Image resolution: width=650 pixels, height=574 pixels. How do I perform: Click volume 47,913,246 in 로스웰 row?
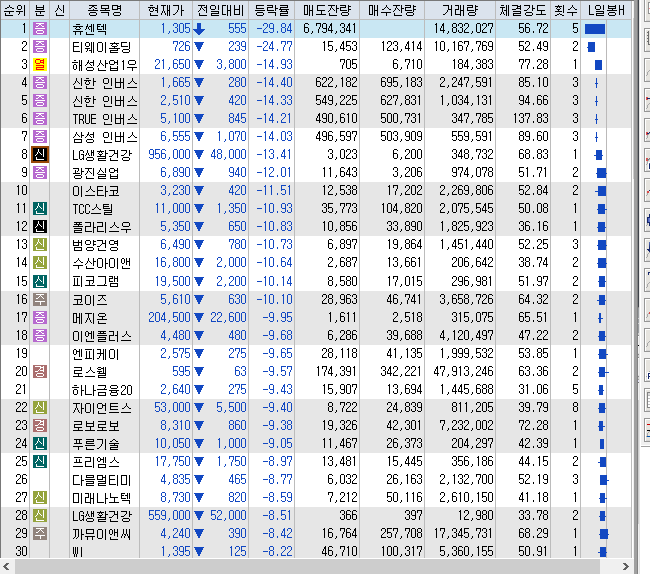click(x=463, y=371)
